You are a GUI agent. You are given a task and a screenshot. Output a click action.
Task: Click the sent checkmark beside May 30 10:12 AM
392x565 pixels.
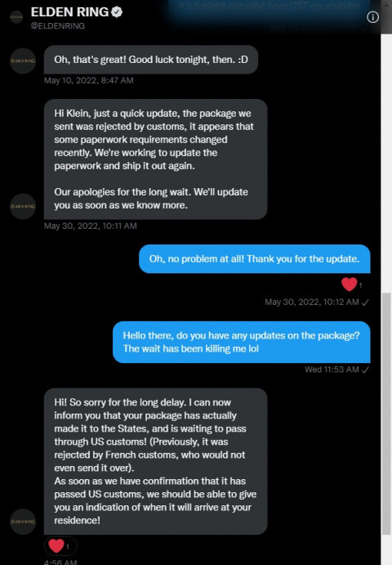(x=365, y=303)
